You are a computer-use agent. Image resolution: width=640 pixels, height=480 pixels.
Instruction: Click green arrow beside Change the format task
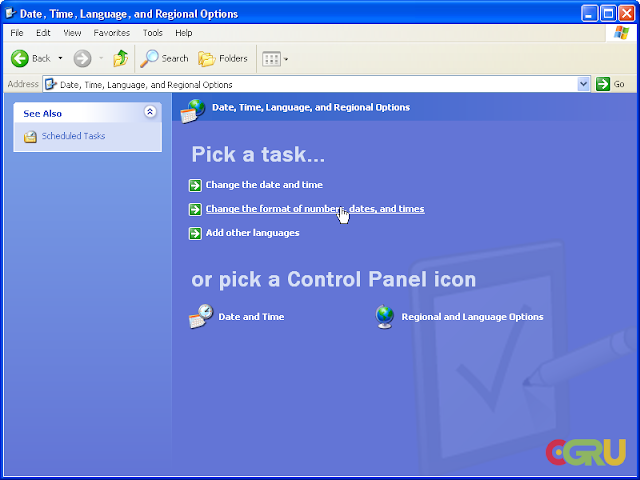(x=195, y=209)
